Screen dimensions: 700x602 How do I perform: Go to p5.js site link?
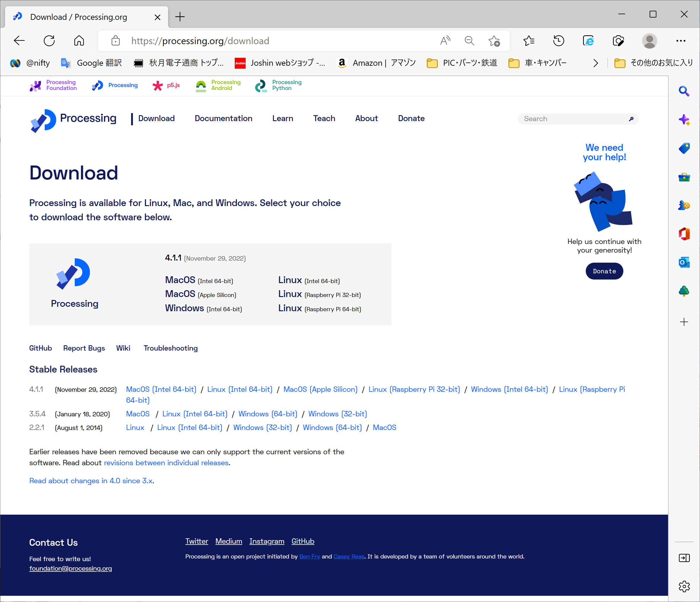pyautogui.click(x=166, y=85)
